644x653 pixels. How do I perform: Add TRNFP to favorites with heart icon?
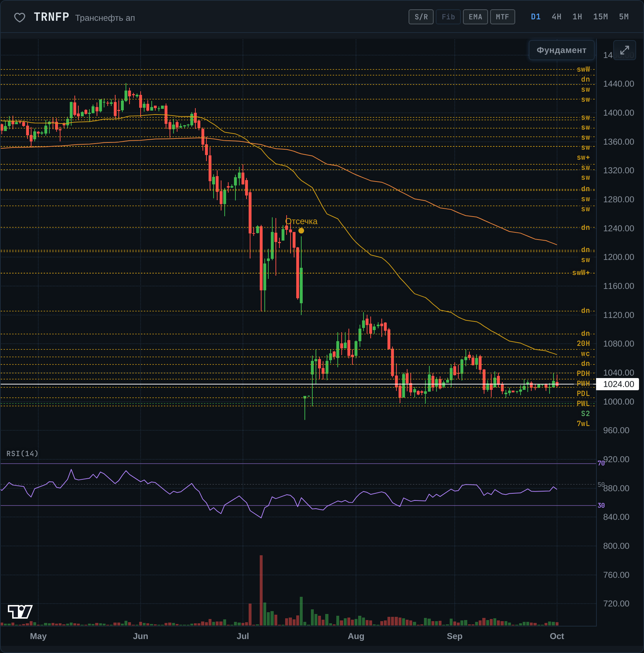[20, 17]
